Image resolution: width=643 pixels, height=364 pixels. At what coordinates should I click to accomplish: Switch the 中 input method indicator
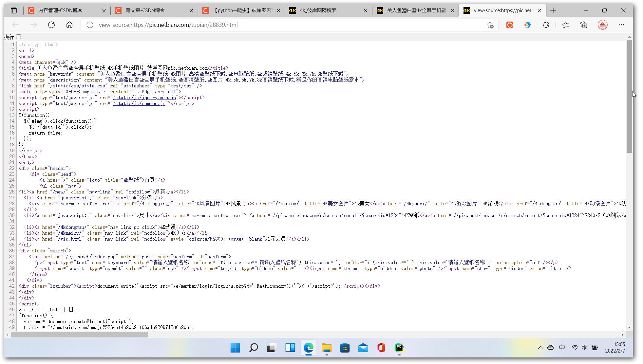tap(562, 348)
